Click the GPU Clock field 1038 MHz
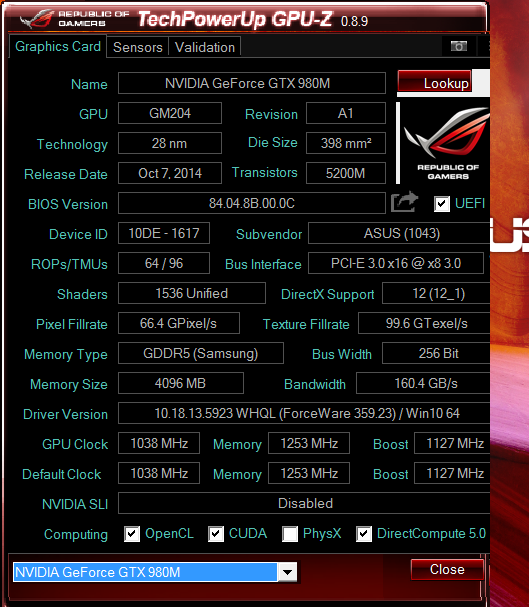This screenshot has height=607, width=529. coord(159,443)
